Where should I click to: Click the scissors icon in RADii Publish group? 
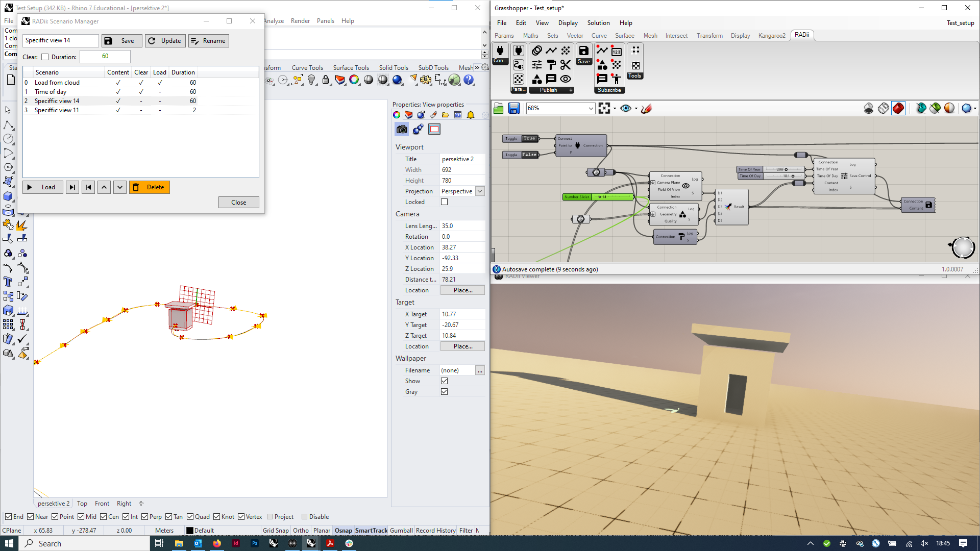point(566,65)
